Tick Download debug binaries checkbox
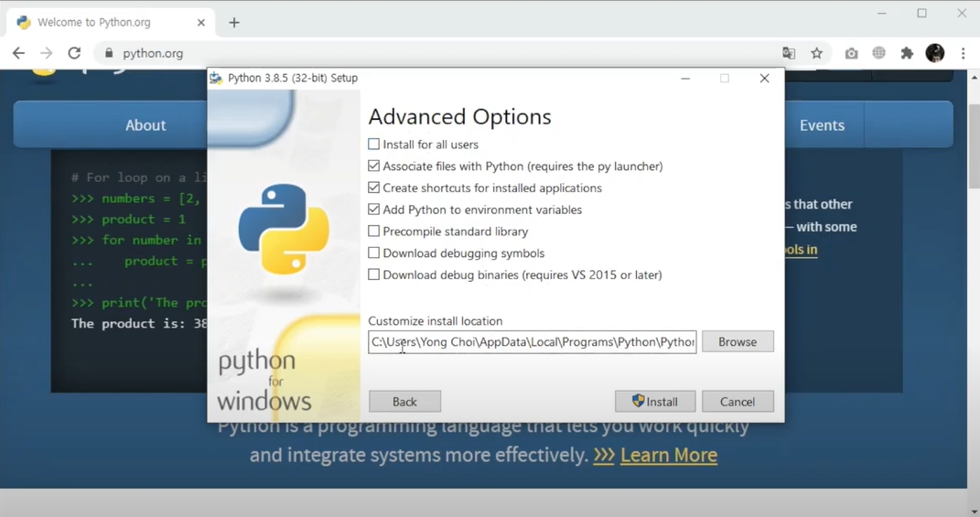Image resolution: width=980 pixels, height=517 pixels. pos(373,275)
